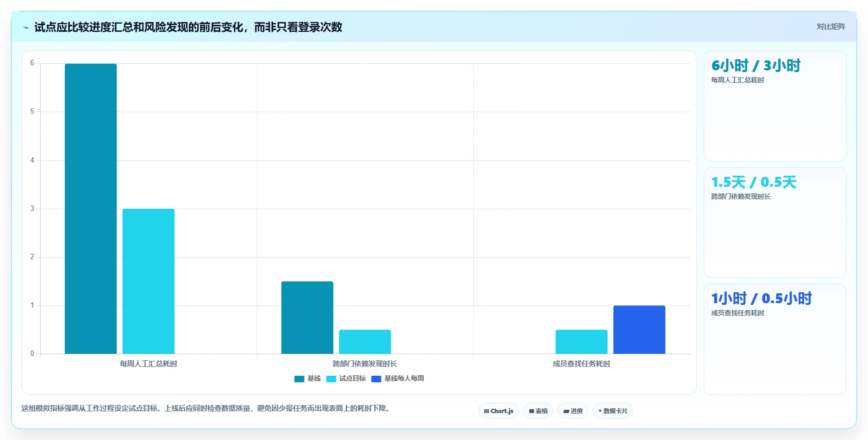This screenshot has width=868, height=440.
Task: Toggle the 基线每人每周 legend series
Action: (x=397, y=378)
